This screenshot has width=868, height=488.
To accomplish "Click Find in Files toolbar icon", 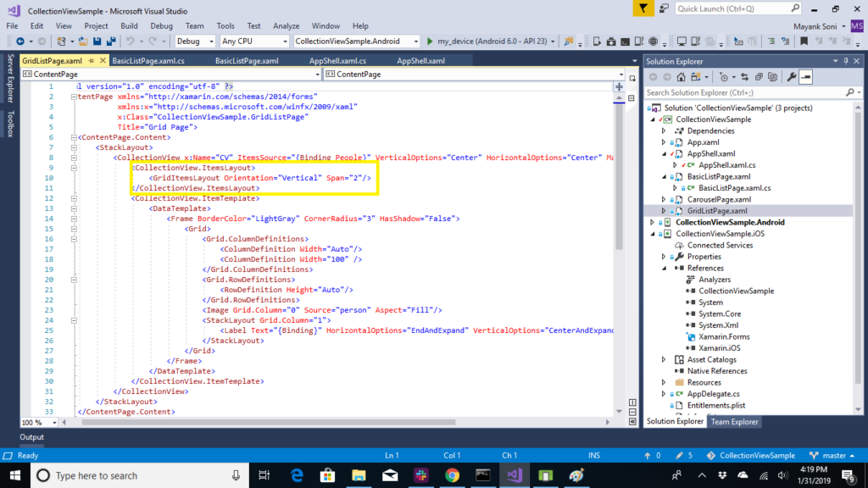I will click(569, 42).
